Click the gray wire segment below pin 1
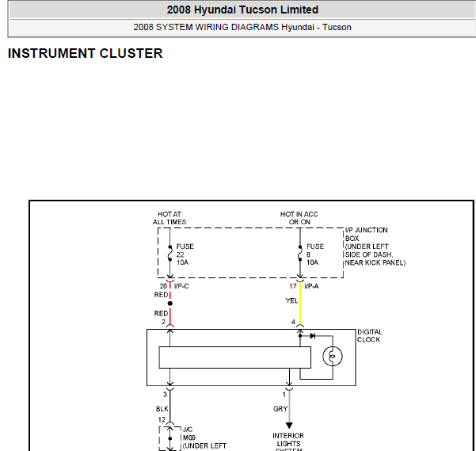Viewport: 476px width, 451px height. (x=289, y=407)
